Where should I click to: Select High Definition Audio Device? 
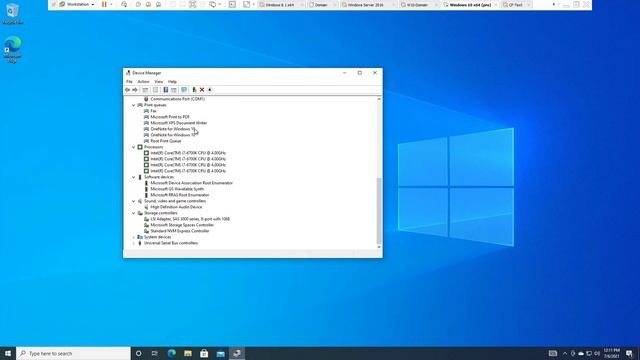pyautogui.click(x=176, y=207)
